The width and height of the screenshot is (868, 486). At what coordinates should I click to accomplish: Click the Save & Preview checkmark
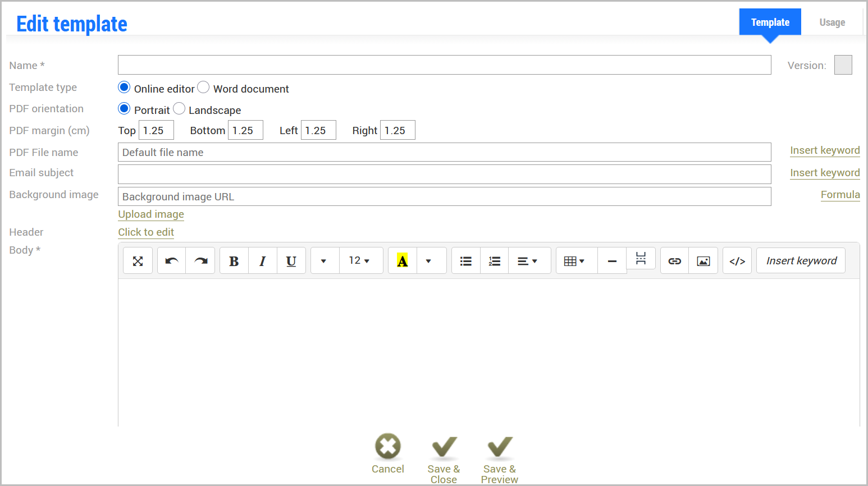tap(500, 447)
